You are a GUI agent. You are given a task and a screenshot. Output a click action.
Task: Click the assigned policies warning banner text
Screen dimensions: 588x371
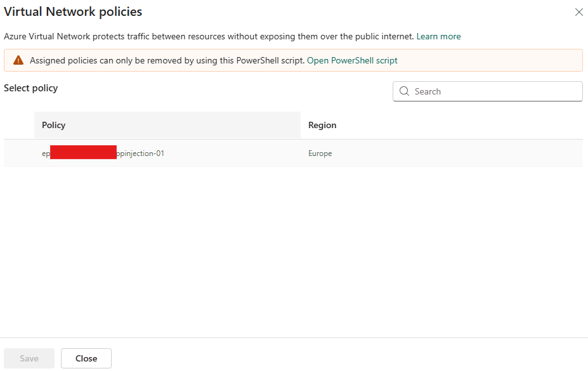167,60
